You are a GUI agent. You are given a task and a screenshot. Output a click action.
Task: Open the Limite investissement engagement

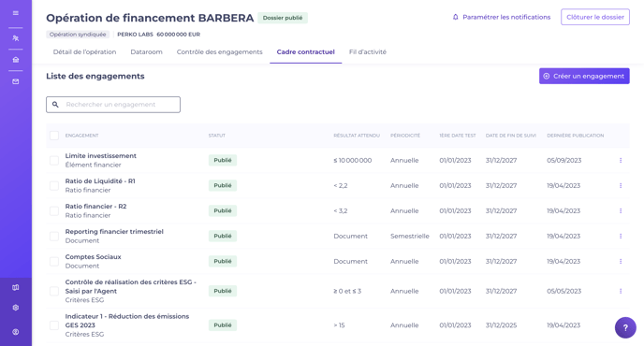click(x=101, y=156)
